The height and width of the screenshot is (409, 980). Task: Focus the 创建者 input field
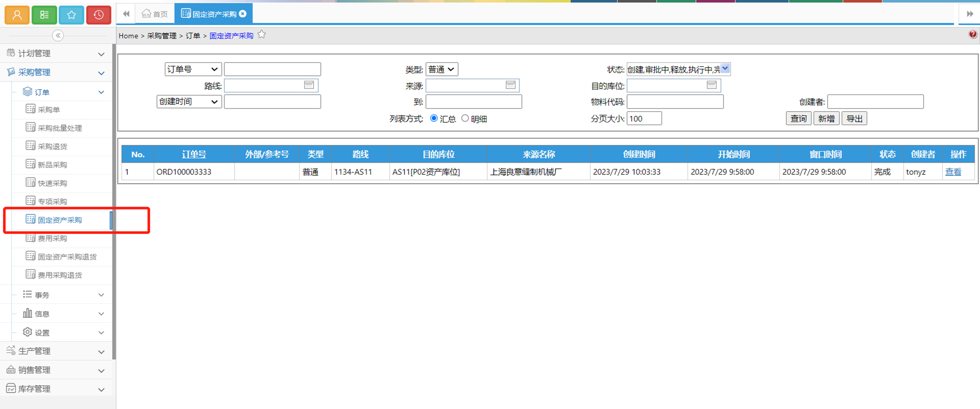click(875, 102)
